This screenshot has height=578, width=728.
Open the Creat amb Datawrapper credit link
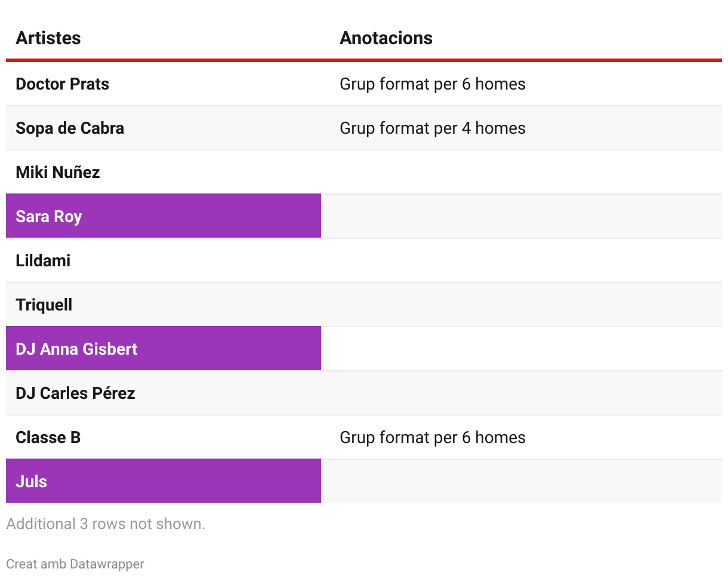(75, 564)
